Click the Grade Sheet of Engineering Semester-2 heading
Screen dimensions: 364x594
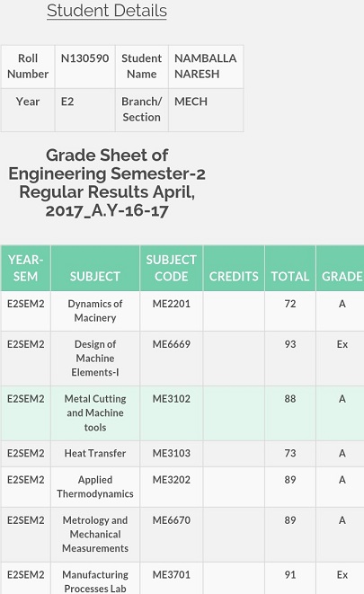click(x=107, y=182)
